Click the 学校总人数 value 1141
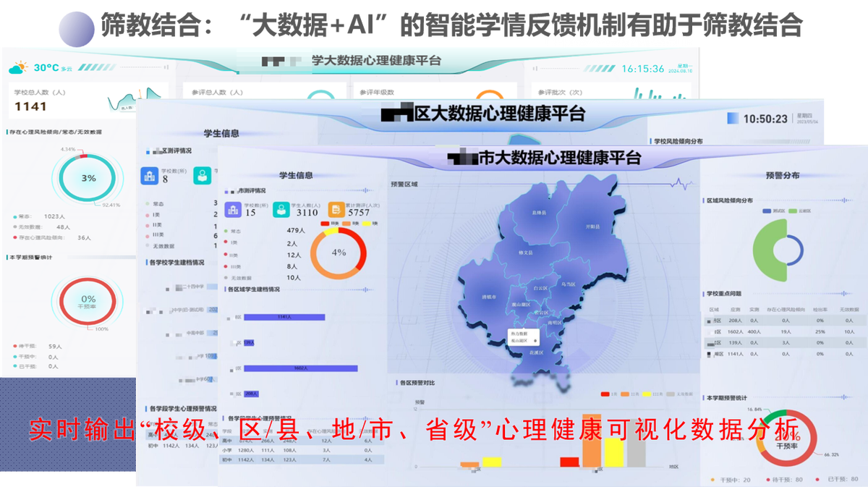868x487 pixels. coord(30,107)
